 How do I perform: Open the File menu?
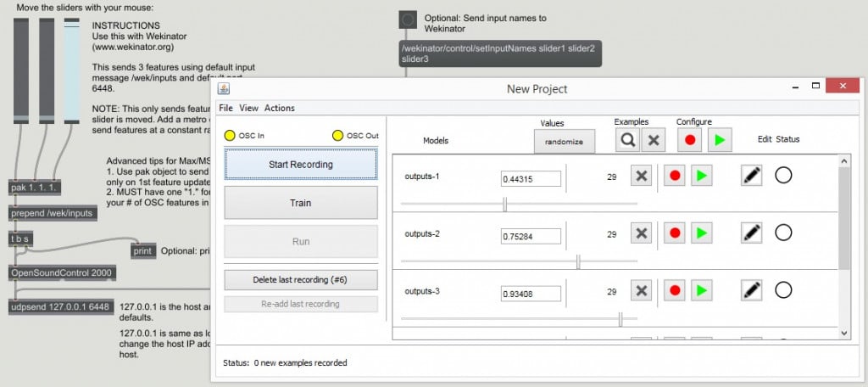point(225,108)
